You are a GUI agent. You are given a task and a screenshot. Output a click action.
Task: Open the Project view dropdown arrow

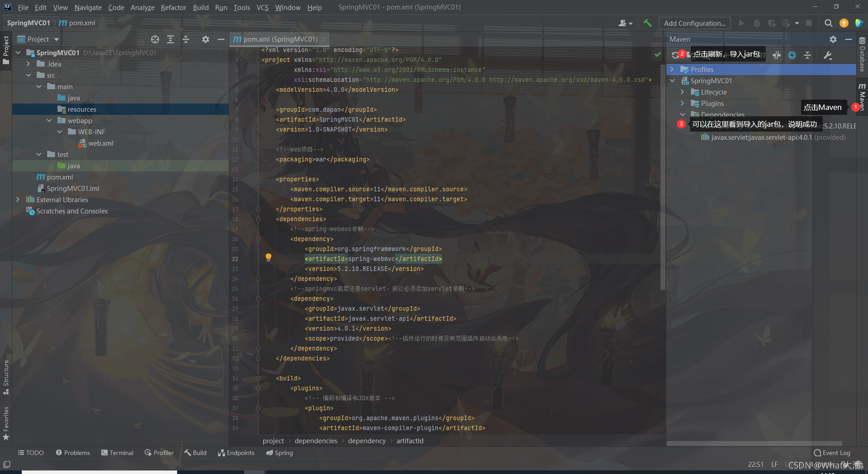57,39
